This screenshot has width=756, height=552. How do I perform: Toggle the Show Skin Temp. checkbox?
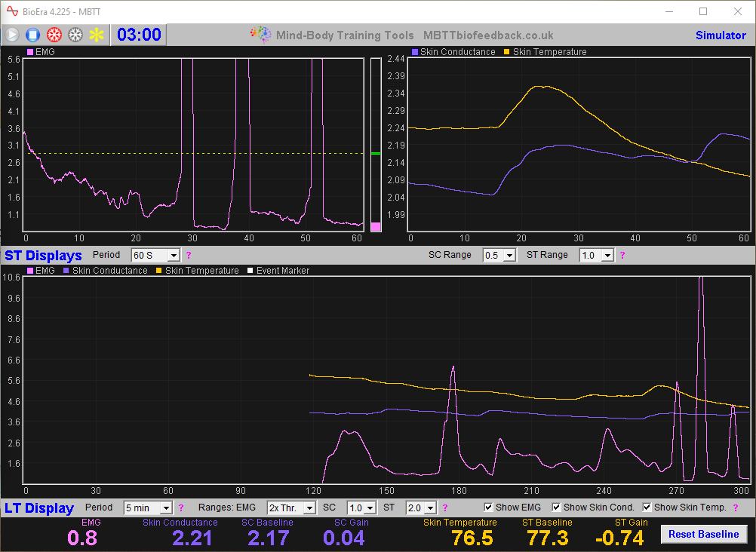pos(647,507)
